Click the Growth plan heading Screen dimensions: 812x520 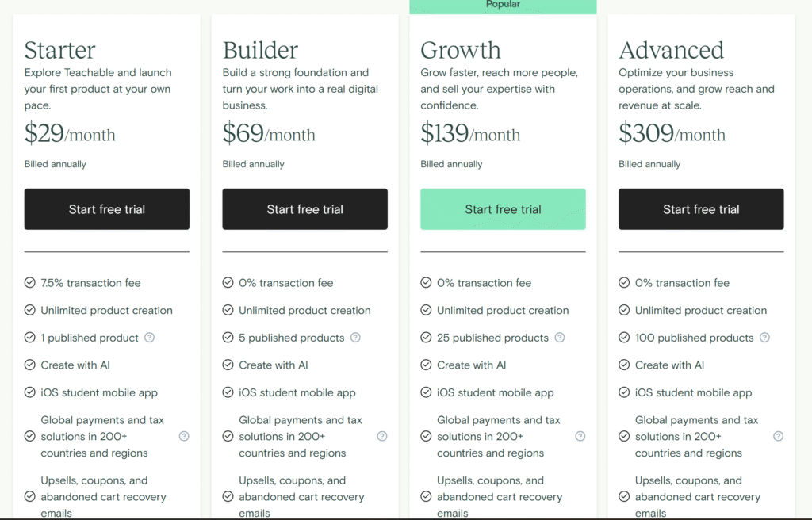click(461, 50)
